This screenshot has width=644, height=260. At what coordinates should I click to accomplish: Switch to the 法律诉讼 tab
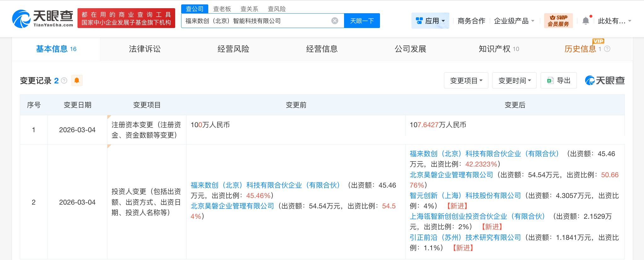click(x=145, y=49)
